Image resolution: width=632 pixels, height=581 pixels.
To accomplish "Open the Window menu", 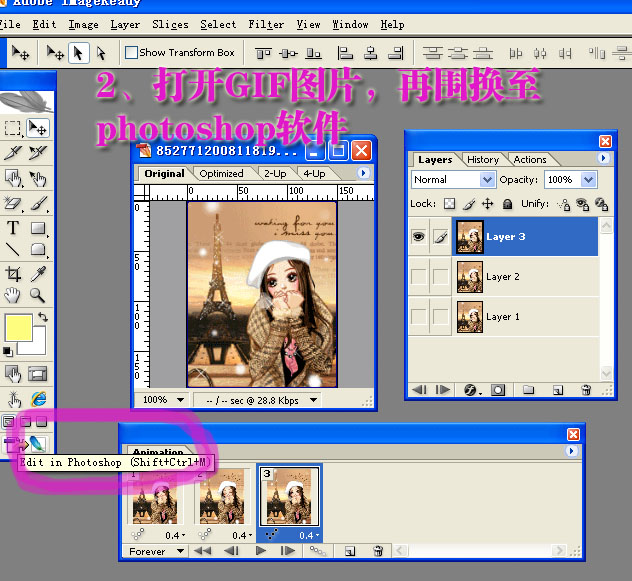I will click(350, 25).
